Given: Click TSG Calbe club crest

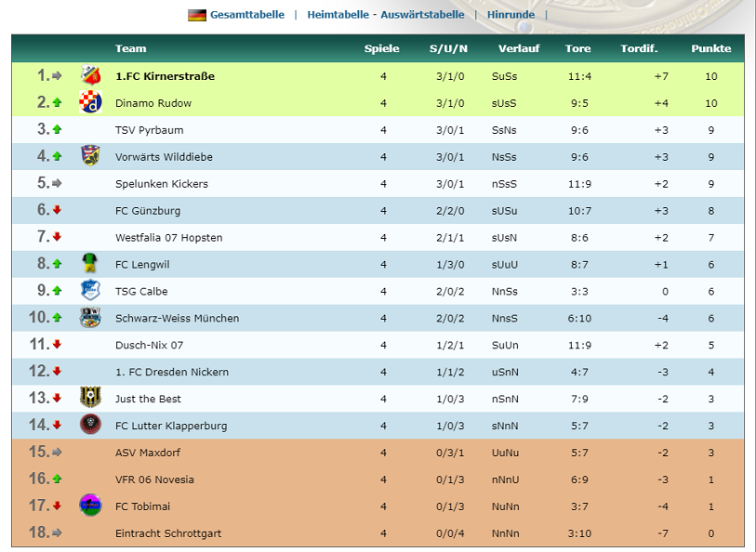Looking at the screenshot, I should click(90, 291).
